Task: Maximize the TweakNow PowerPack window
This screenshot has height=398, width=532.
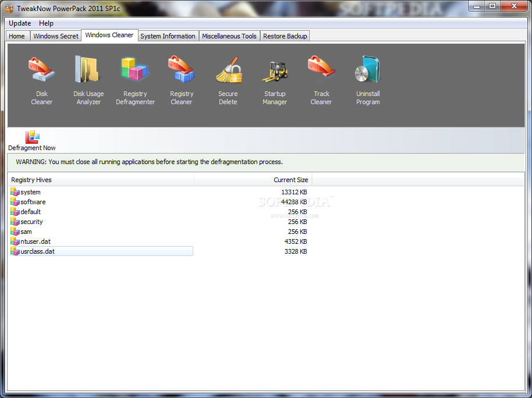Action: [x=492, y=6]
